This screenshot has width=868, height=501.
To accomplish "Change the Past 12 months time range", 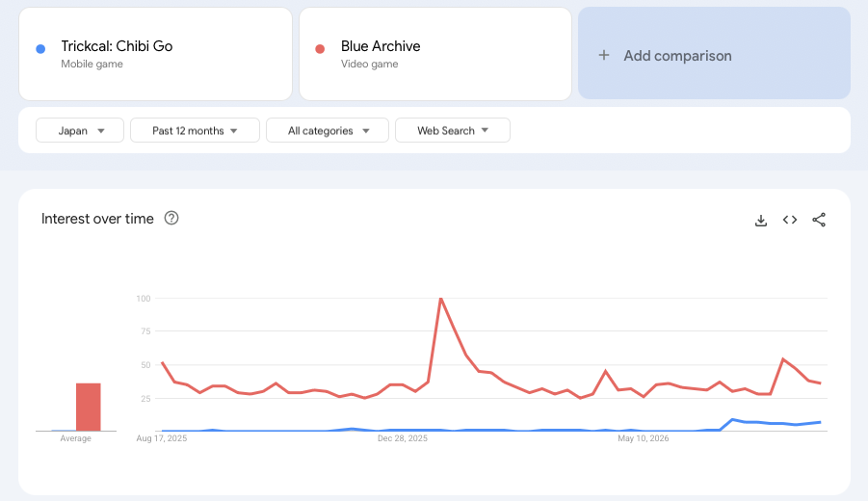I will [x=195, y=131].
